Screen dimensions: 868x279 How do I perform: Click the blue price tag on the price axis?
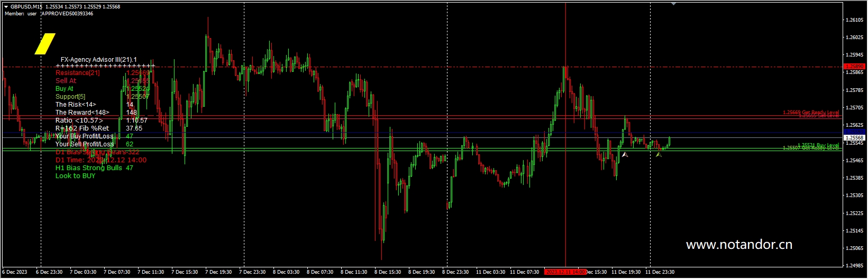854,132
